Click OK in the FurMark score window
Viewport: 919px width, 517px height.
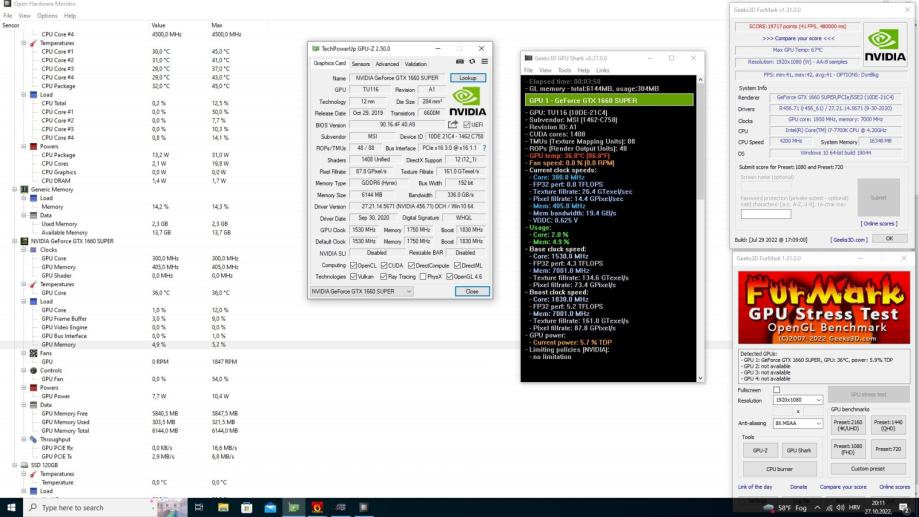(x=889, y=239)
